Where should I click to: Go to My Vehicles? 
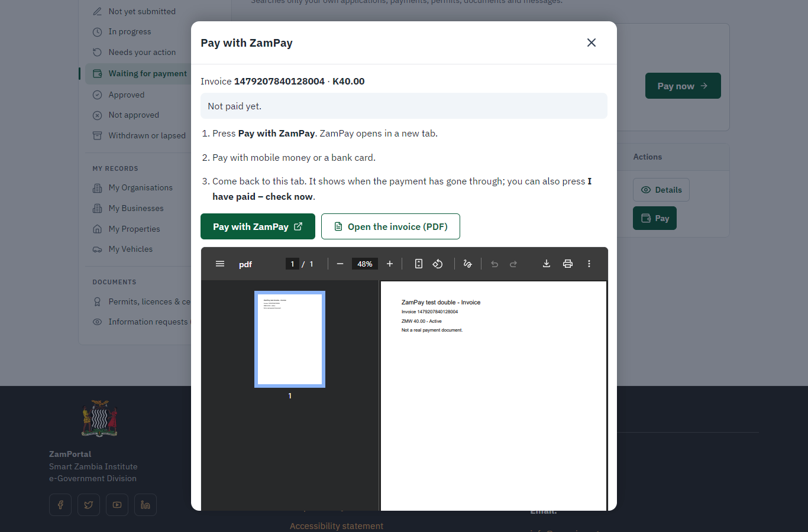click(130, 249)
